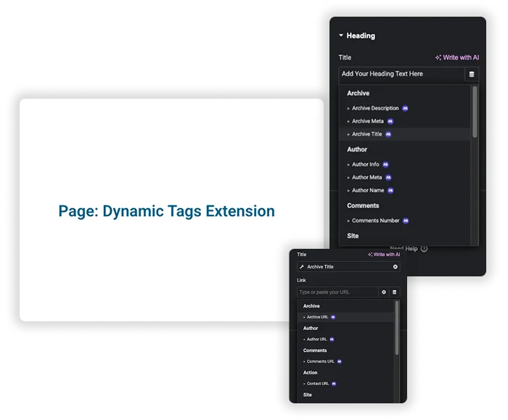Image resolution: width=508 pixels, height=420 pixels.
Task: Click the Site group label in link list
Action: (x=308, y=395)
